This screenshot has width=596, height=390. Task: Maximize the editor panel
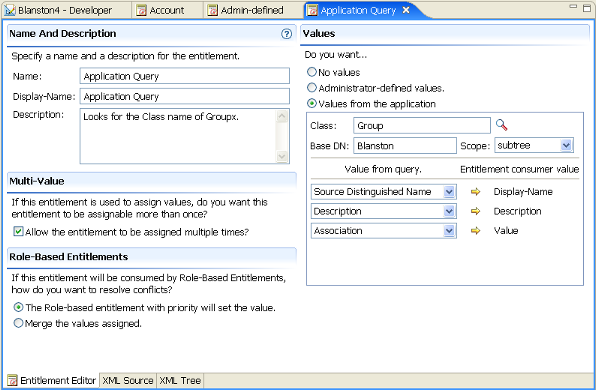click(587, 8)
